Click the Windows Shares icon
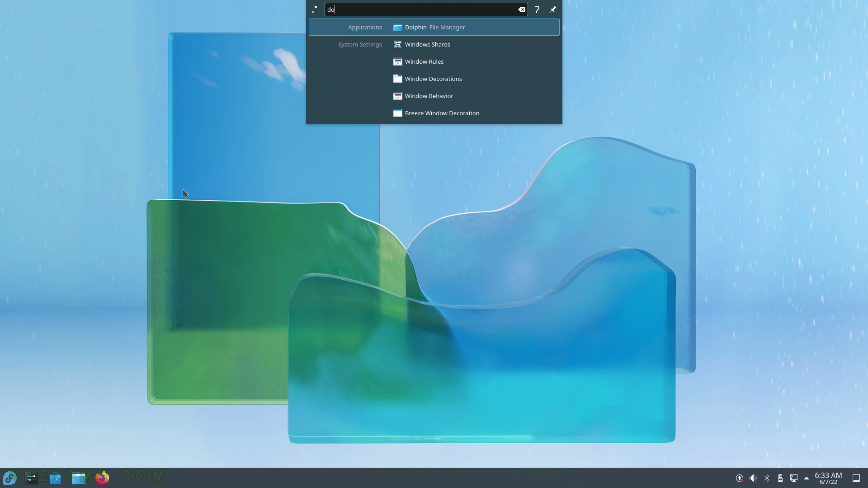868x488 pixels. pyautogui.click(x=398, y=44)
